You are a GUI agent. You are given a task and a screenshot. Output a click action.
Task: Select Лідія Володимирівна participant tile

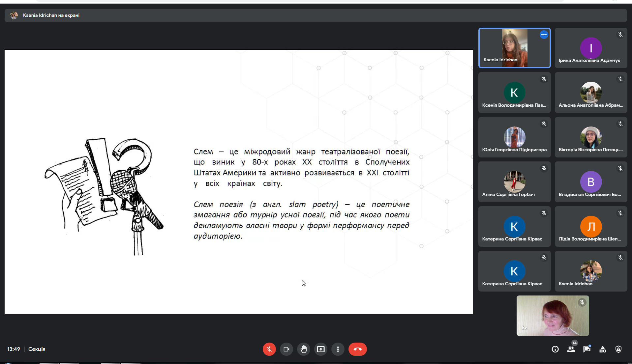pyautogui.click(x=591, y=227)
